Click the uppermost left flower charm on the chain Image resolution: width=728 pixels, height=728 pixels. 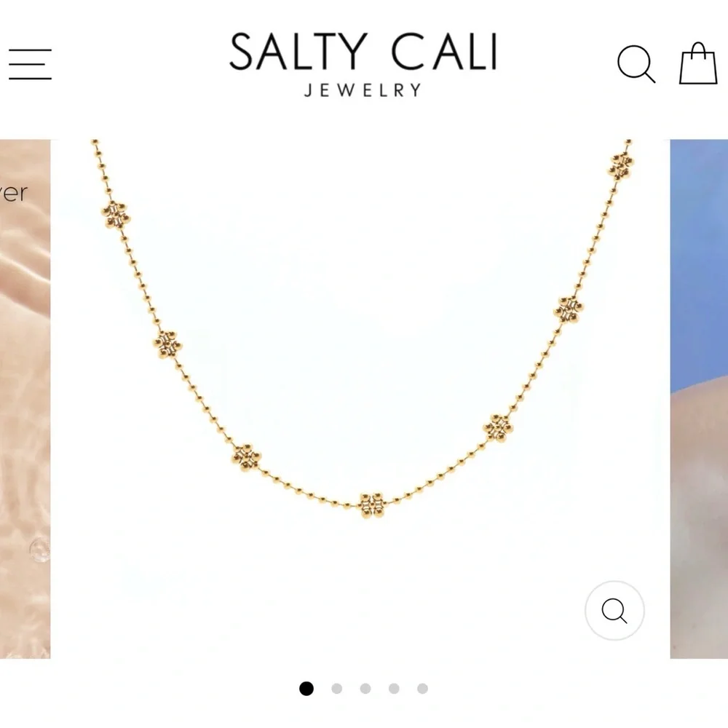tap(116, 215)
